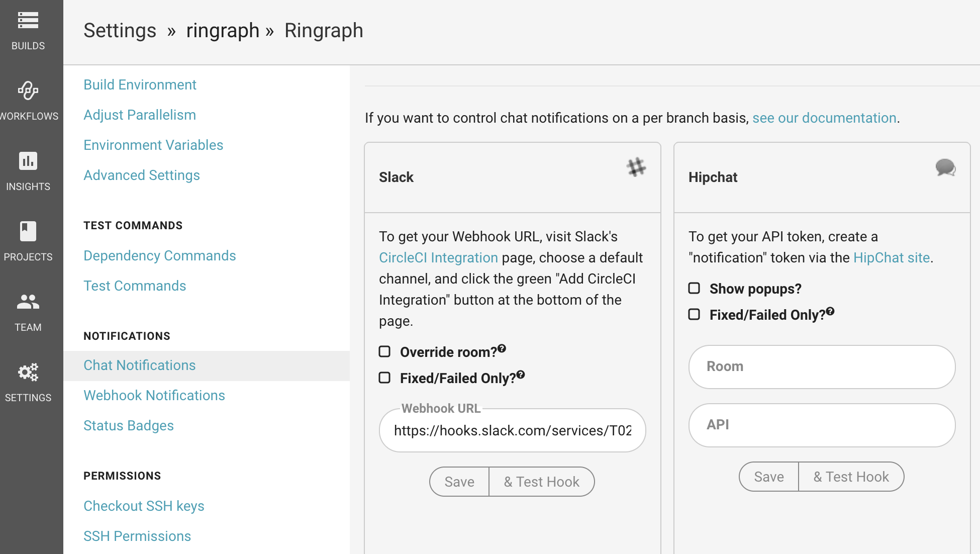Screen dimensions: 980x554
Task: Follow the see our documentation link
Action: tap(824, 118)
